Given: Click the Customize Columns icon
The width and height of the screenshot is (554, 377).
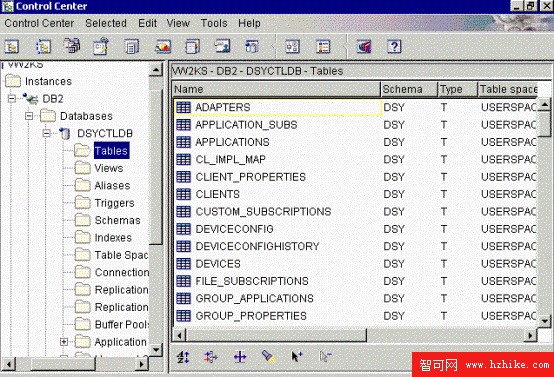Looking at the screenshot, I should tap(240, 357).
